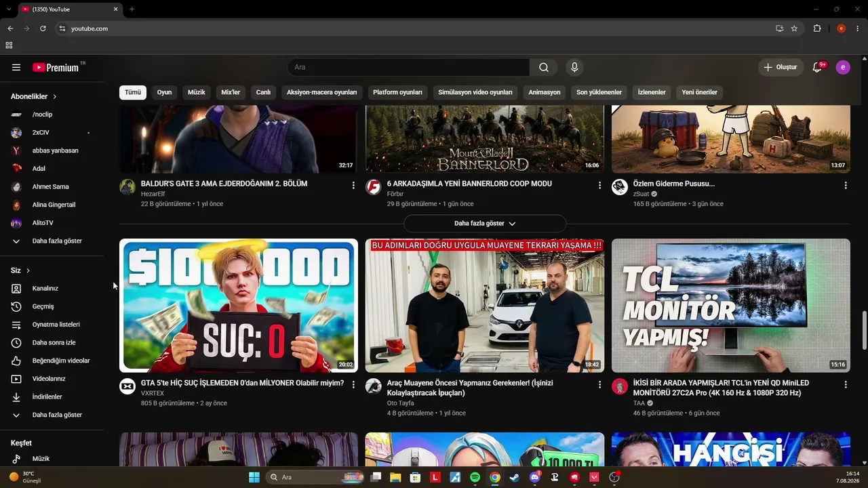
Task: Show more videos with Daha fazla göster
Action: tap(485, 224)
